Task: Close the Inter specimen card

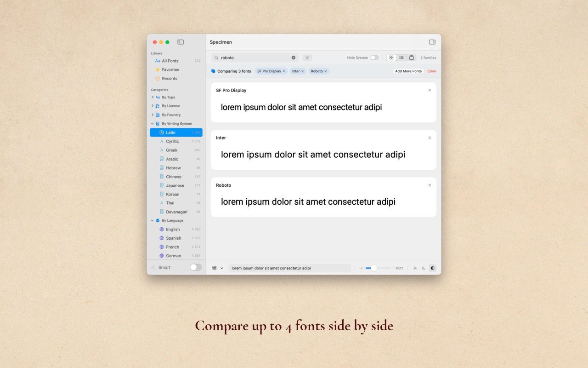Action: [430, 138]
